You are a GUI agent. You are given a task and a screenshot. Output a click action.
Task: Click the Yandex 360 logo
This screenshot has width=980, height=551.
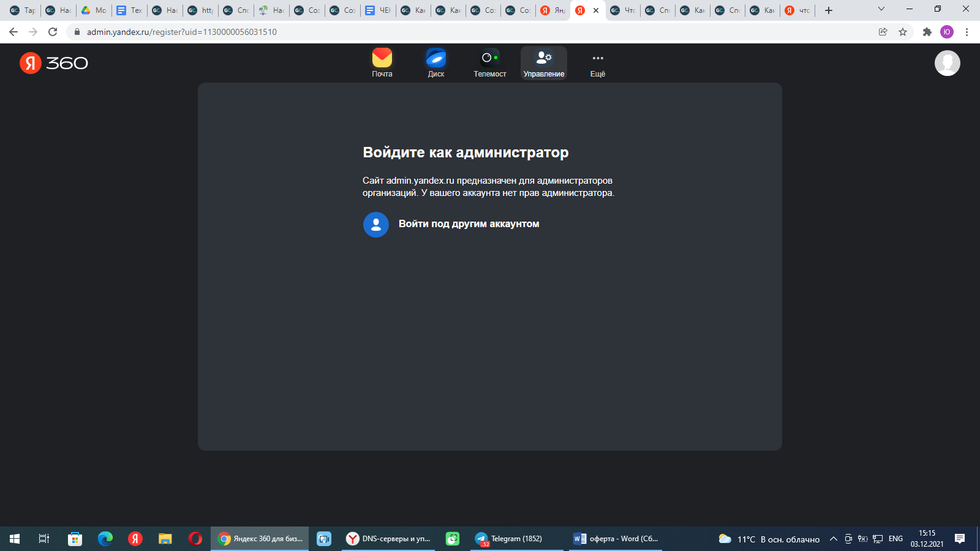[x=54, y=63]
